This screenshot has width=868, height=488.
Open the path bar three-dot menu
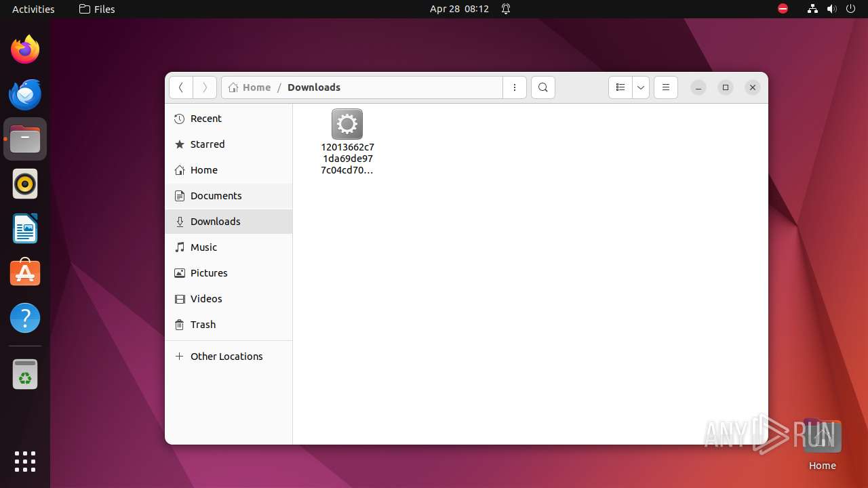[515, 87]
